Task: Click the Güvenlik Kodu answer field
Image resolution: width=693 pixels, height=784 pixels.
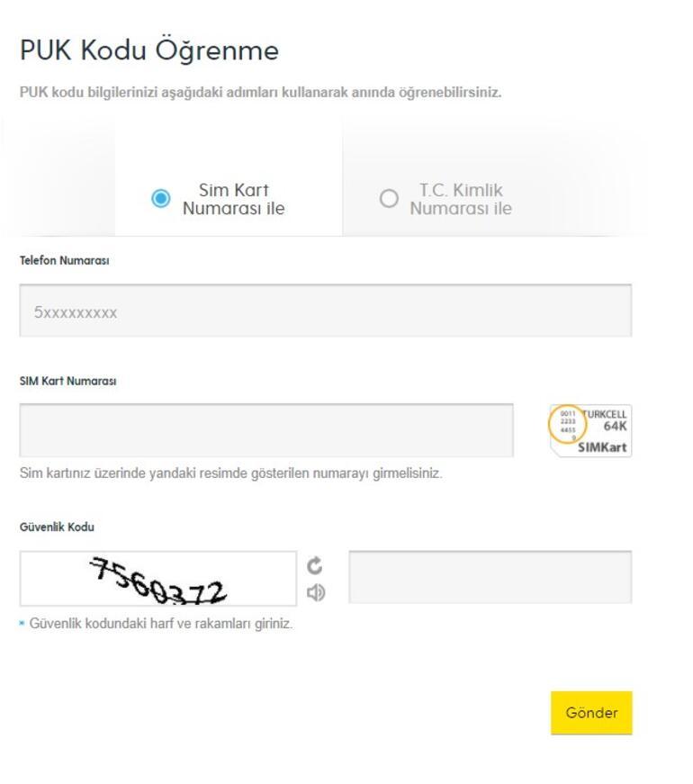Action: point(490,578)
